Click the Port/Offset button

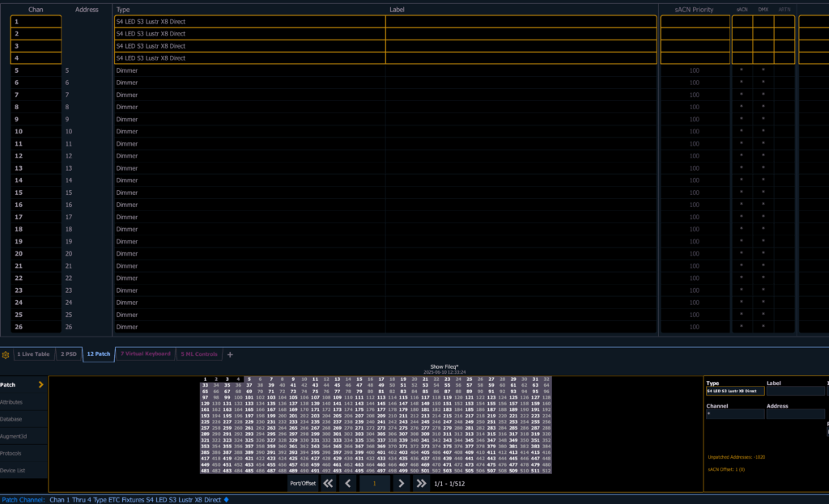(303, 484)
